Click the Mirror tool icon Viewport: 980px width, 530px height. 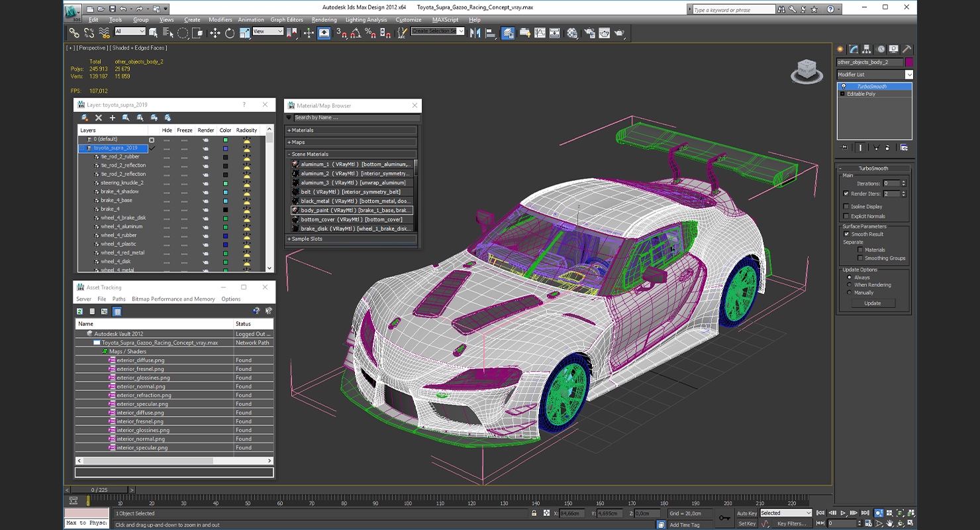pos(475,32)
